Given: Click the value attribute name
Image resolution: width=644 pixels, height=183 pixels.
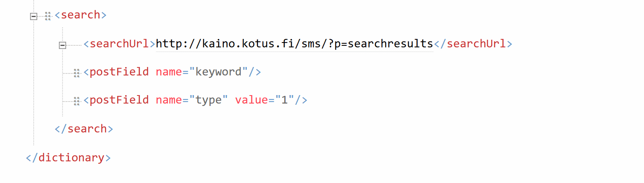Looking at the screenshot, I should pyautogui.click(x=251, y=100).
